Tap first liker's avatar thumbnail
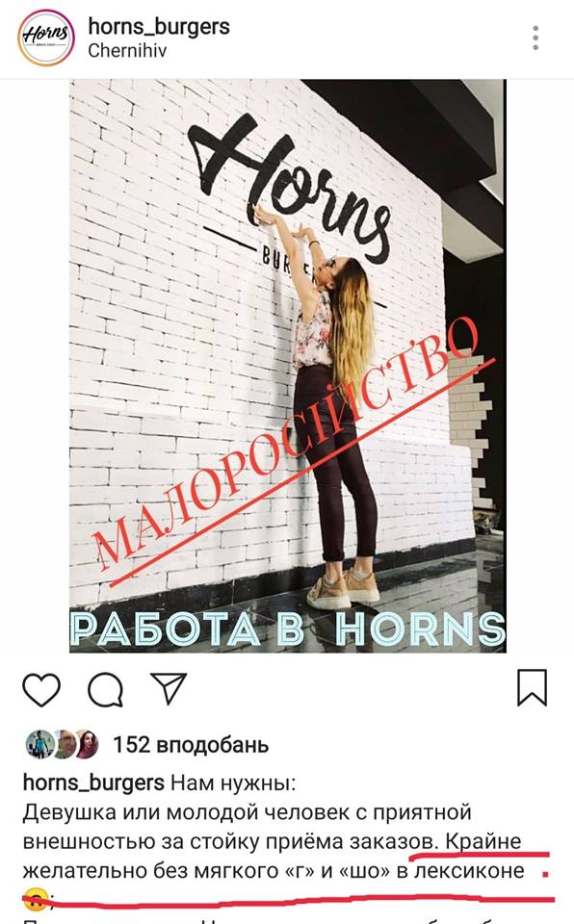 39,744
